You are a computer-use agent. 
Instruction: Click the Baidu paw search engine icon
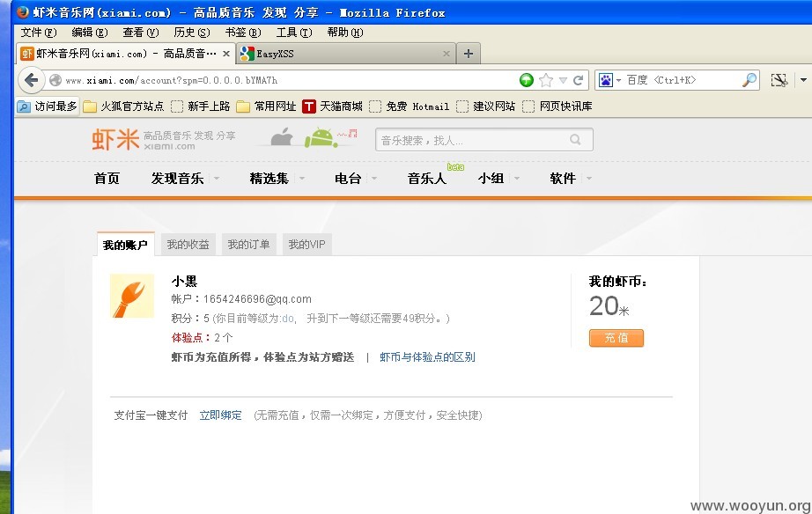[x=605, y=80]
